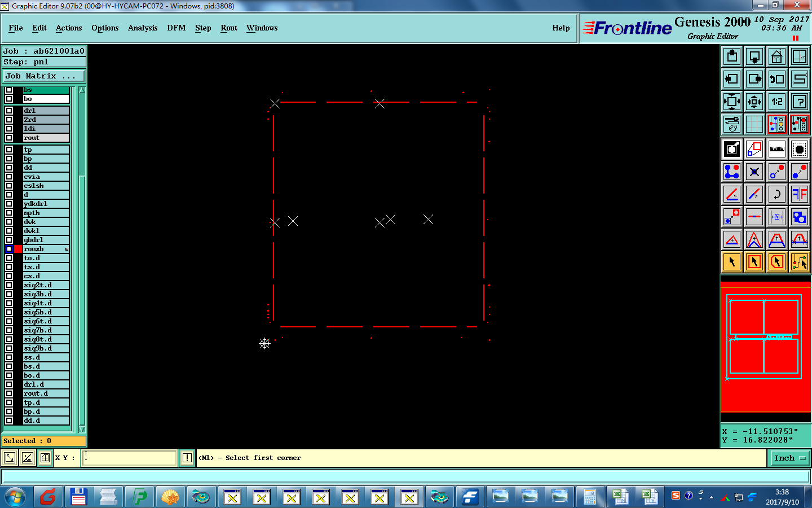Toggle the checkbox for layer ydkdrl
Screen dimensions: 812x508
pos(9,204)
